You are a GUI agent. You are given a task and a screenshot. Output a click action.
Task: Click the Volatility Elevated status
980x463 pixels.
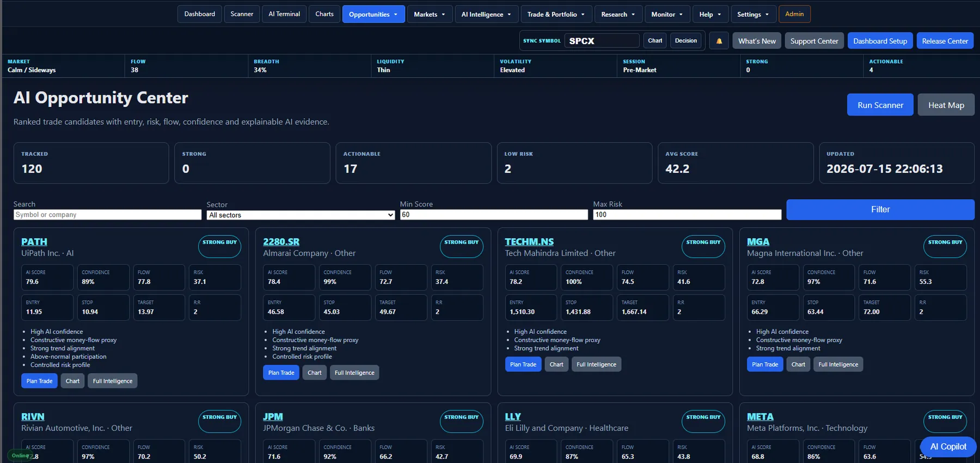pos(512,70)
